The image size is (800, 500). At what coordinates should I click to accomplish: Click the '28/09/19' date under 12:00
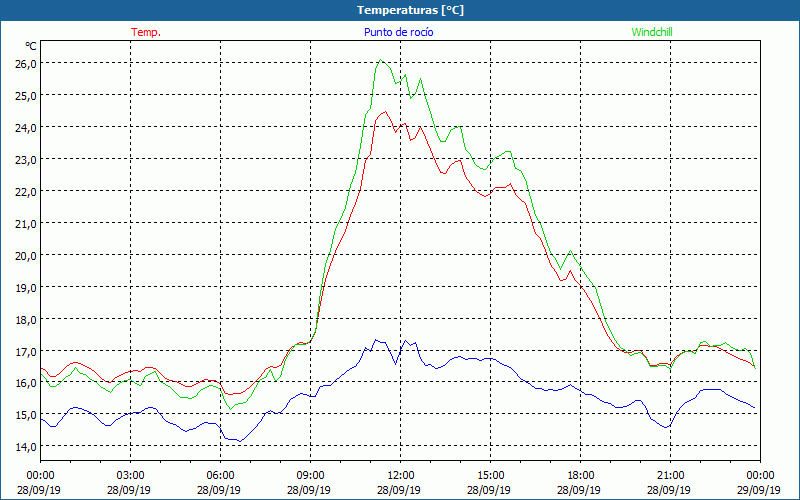tap(399, 490)
